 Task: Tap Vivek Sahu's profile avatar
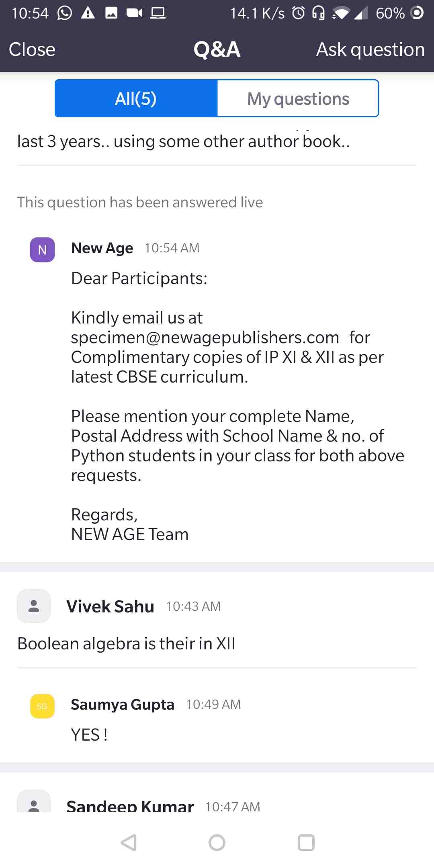point(34,606)
